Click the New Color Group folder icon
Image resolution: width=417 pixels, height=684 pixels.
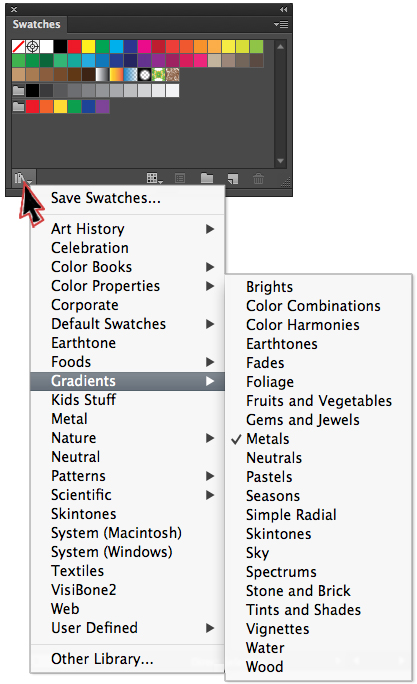pyautogui.click(x=207, y=178)
